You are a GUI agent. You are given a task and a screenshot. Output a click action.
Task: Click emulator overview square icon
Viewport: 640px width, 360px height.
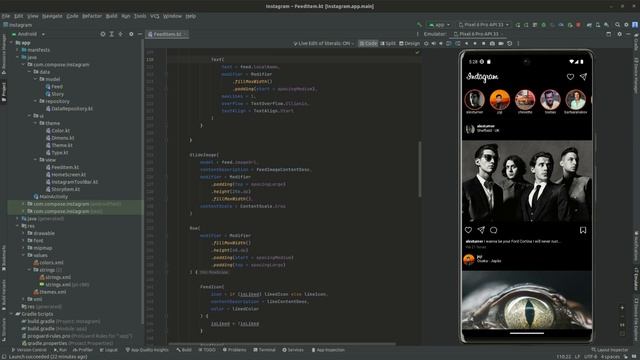point(484,43)
